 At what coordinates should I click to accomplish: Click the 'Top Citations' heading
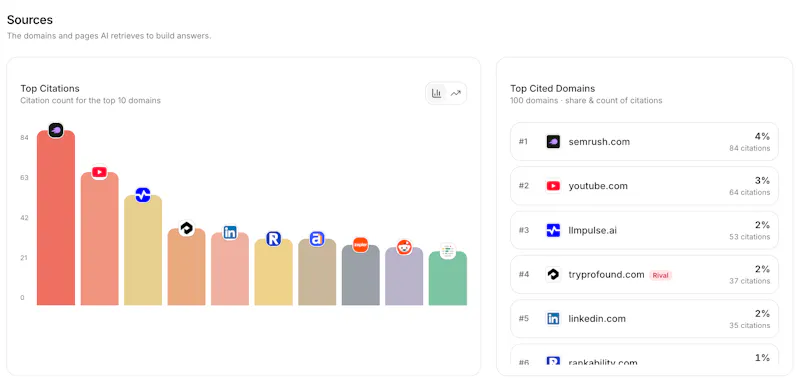click(x=50, y=89)
